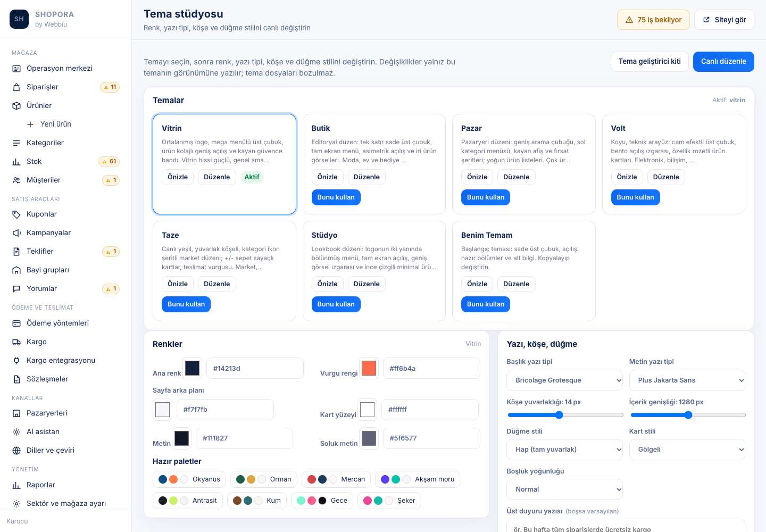The height and width of the screenshot is (532, 766).
Task: Adjust the Köşe yuvarlaklığı slider
Action: [565, 415]
